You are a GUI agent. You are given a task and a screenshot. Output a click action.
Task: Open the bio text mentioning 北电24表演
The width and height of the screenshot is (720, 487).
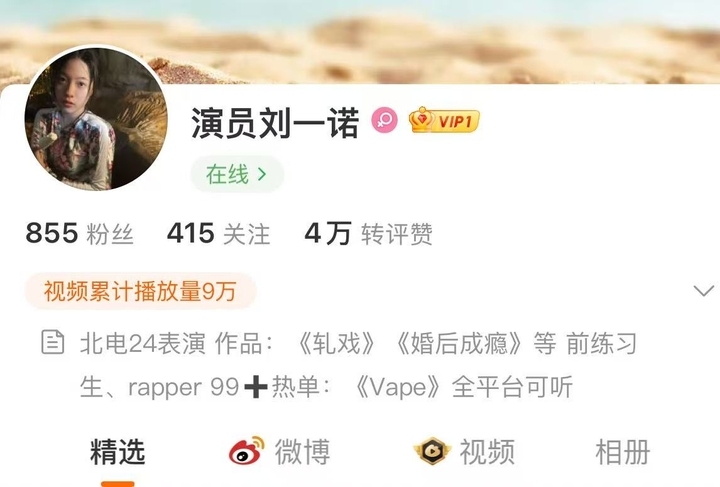358,365
